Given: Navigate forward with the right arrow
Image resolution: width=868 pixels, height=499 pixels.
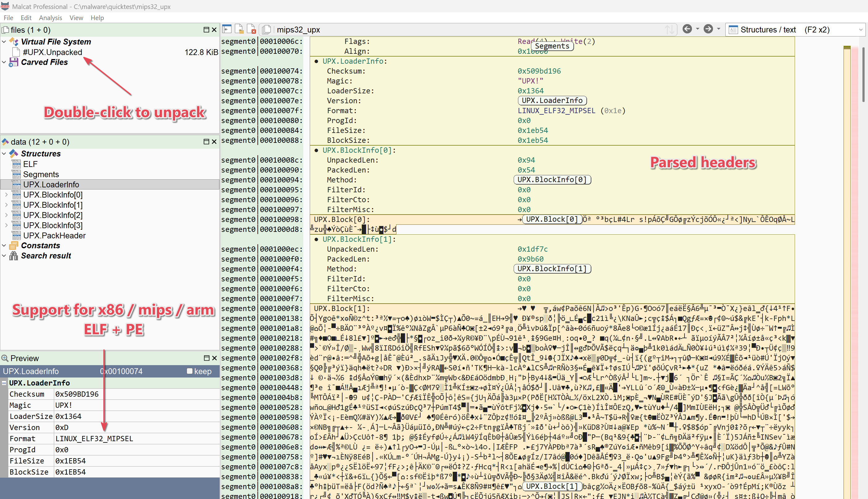Looking at the screenshot, I should [x=708, y=29].
